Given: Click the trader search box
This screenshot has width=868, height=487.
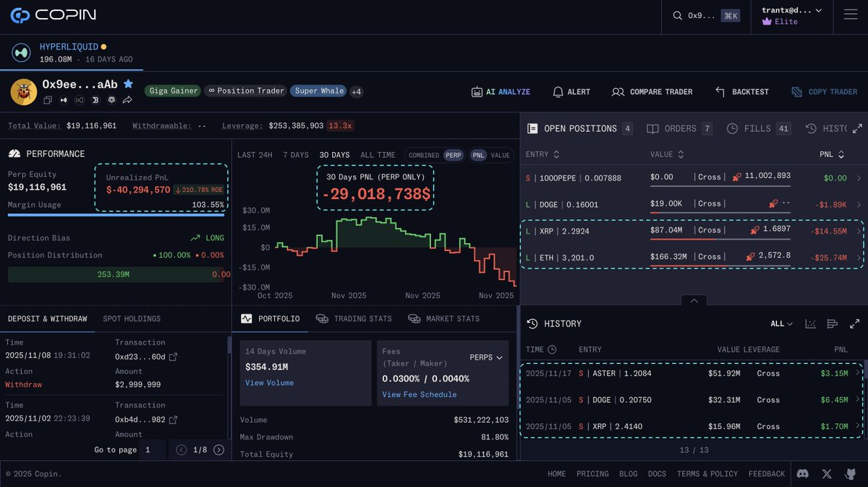Looking at the screenshot, I should tap(705, 16).
